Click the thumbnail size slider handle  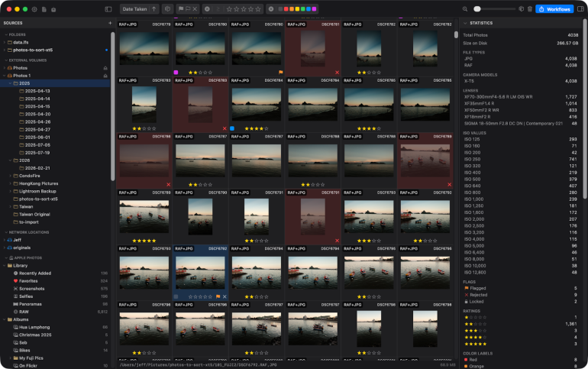click(x=477, y=9)
